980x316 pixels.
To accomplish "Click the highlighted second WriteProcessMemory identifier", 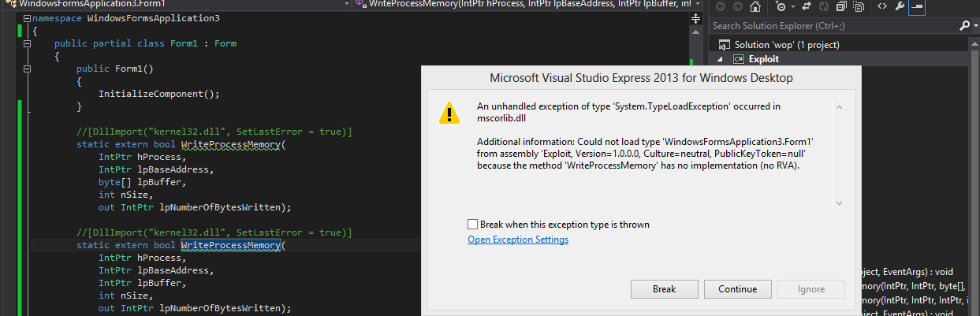I will (x=230, y=245).
